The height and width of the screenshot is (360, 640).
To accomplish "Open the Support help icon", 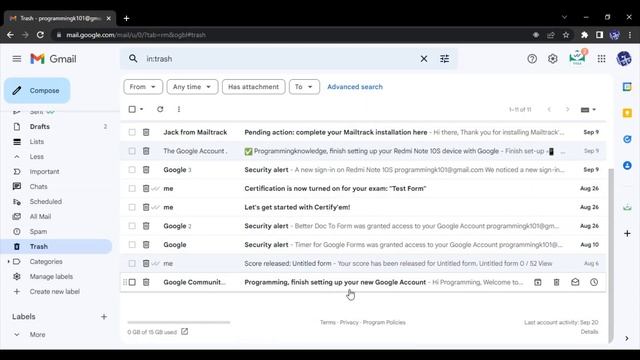I will 532,59.
